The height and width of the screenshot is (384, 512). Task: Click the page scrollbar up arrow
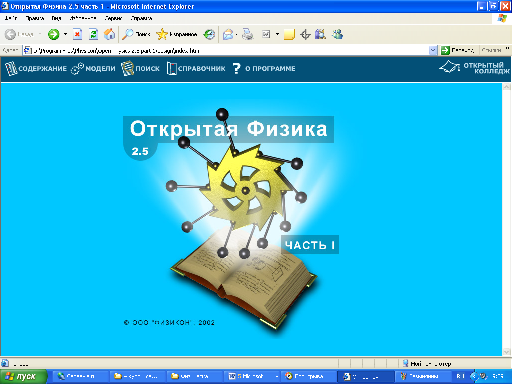tap(506, 87)
